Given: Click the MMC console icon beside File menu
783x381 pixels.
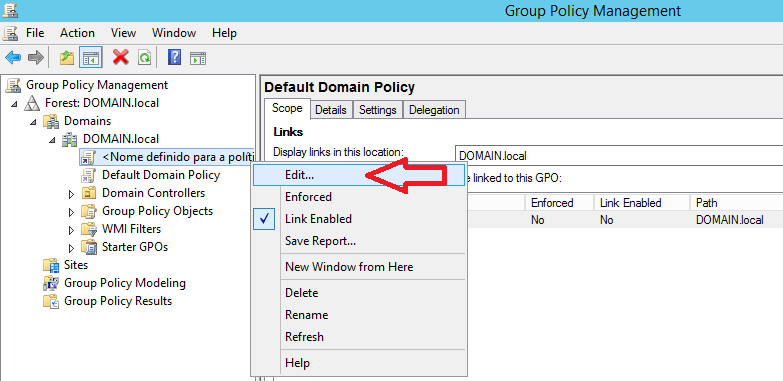Looking at the screenshot, I should [x=10, y=33].
